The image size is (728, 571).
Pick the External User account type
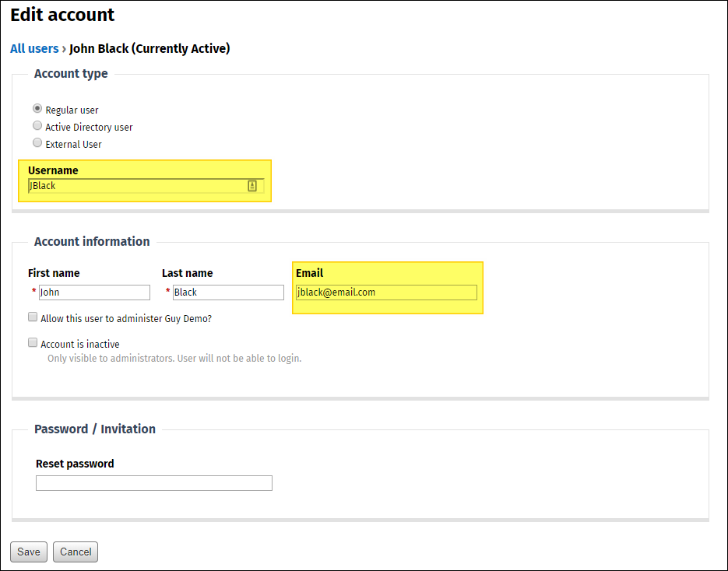pyautogui.click(x=37, y=143)
